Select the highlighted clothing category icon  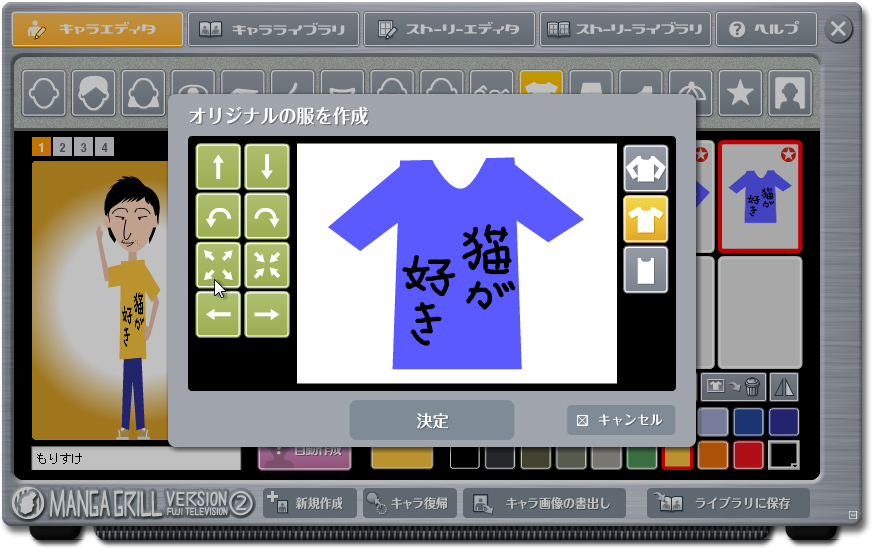pos(541,82)
